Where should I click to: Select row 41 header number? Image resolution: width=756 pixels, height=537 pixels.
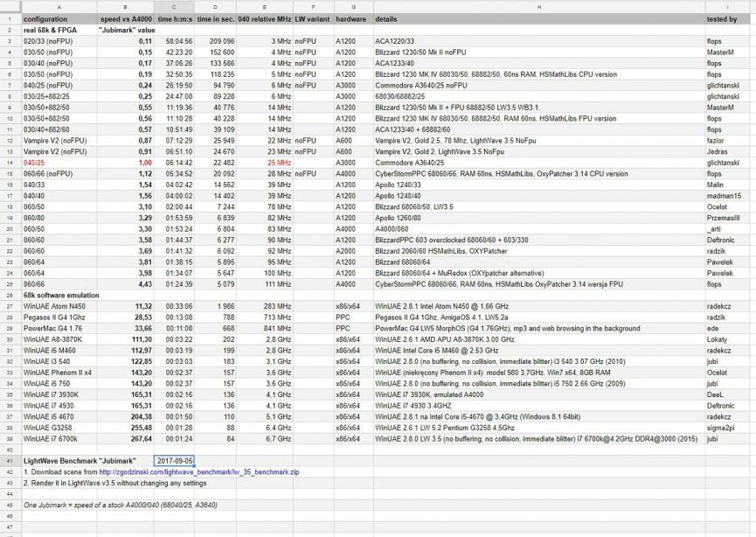10,460
